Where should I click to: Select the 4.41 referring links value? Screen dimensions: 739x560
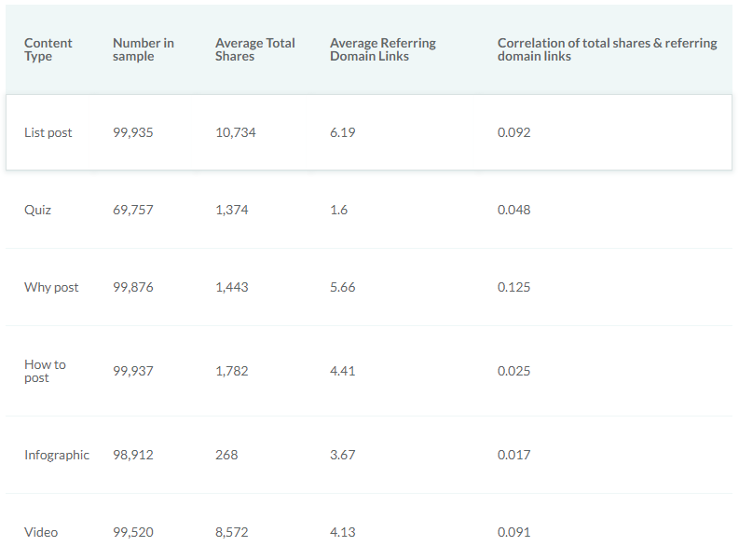[x=342, y=371]
